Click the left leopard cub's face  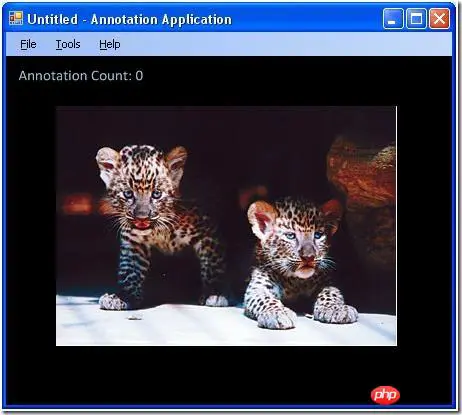pos(143,193)
